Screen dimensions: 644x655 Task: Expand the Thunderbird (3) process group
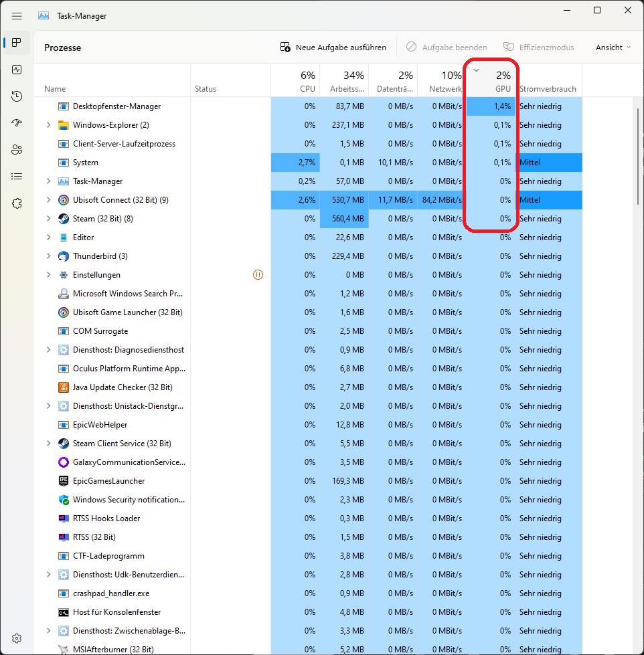48,256
